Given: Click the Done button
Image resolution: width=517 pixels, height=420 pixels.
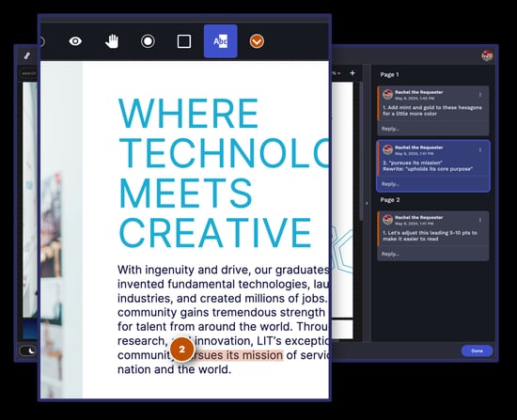Looking at the screenshot, I should (477, 350).
